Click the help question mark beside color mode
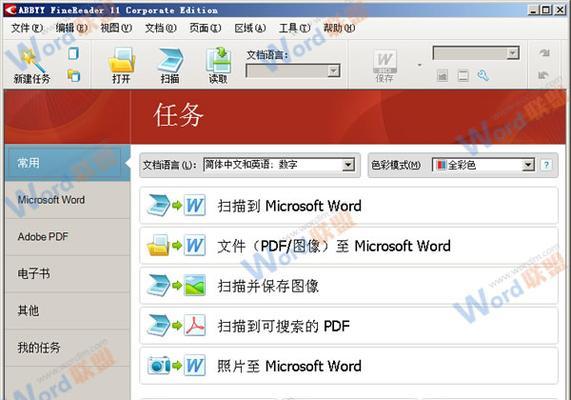The width and height of the screenshot is (571, 400). (546, 165)
